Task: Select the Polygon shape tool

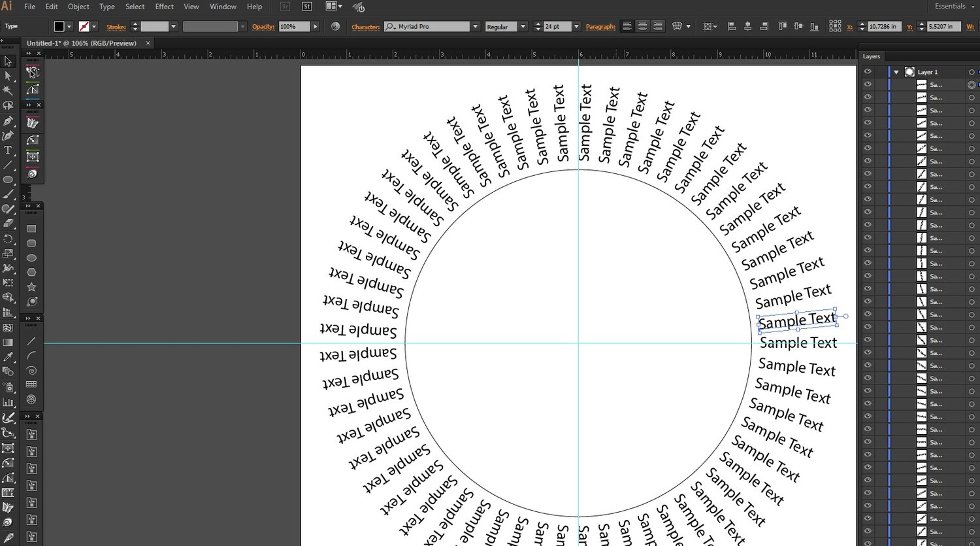Action: [x=31, y=272]
